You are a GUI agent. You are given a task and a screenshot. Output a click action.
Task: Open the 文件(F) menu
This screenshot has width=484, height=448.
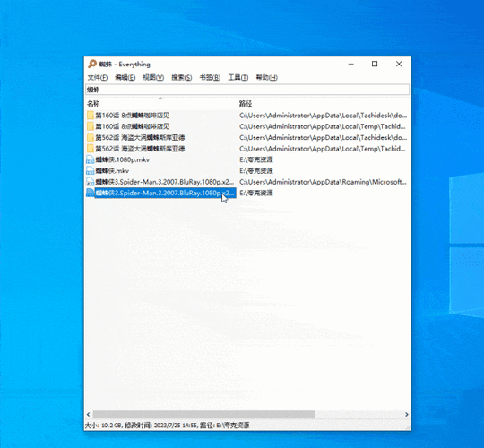coord(98,77)
